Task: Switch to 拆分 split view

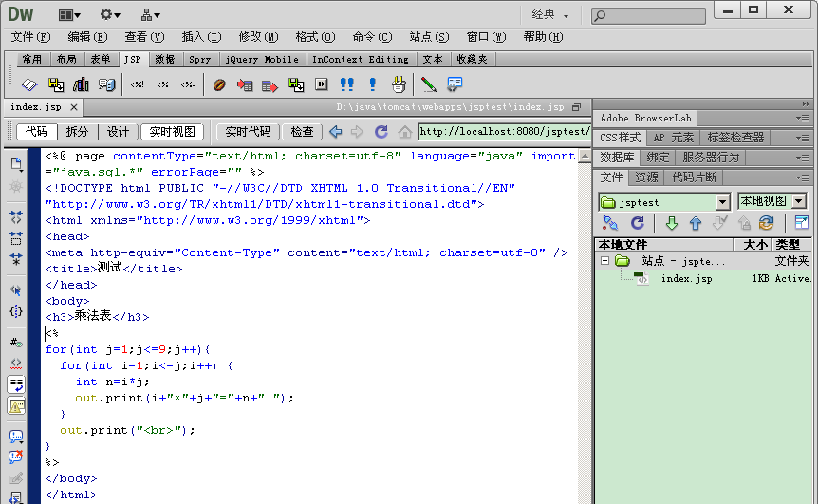Action: pyautogui.click(x=77, y=132)
